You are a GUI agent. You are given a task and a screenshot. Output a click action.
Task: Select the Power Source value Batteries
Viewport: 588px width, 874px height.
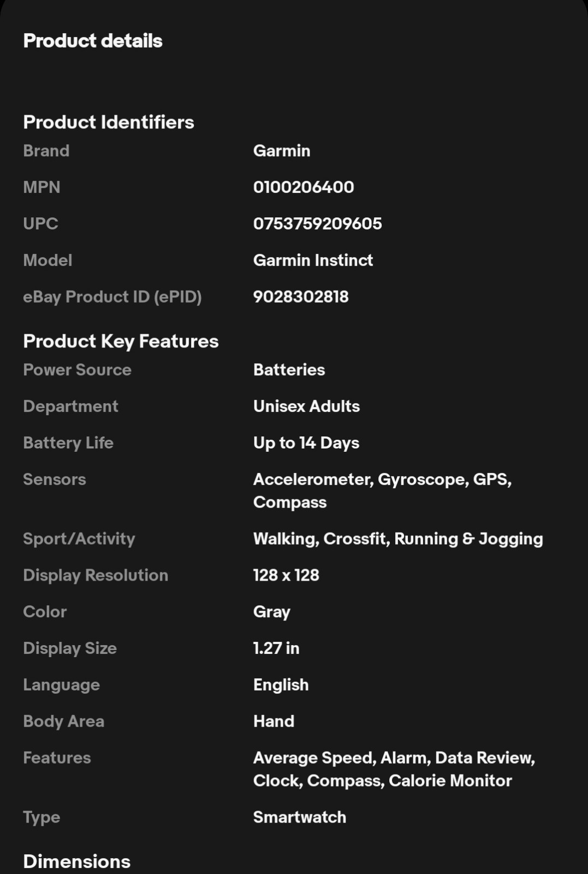click(289, 370)
